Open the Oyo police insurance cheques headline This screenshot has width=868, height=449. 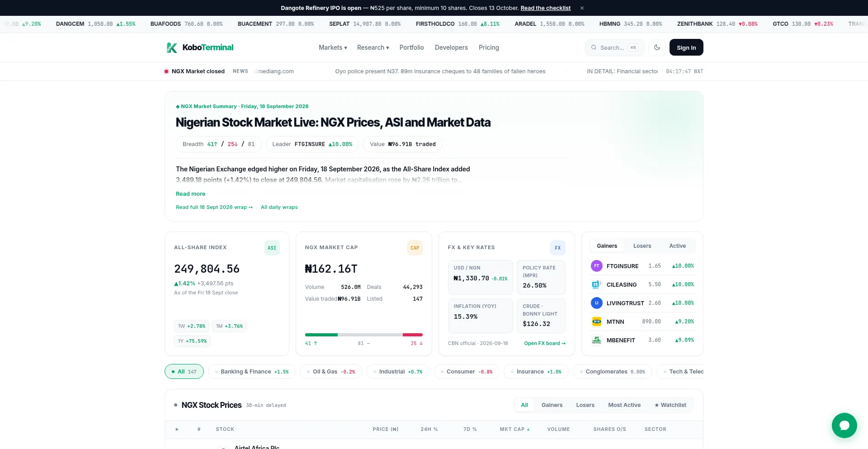[440, 71]
